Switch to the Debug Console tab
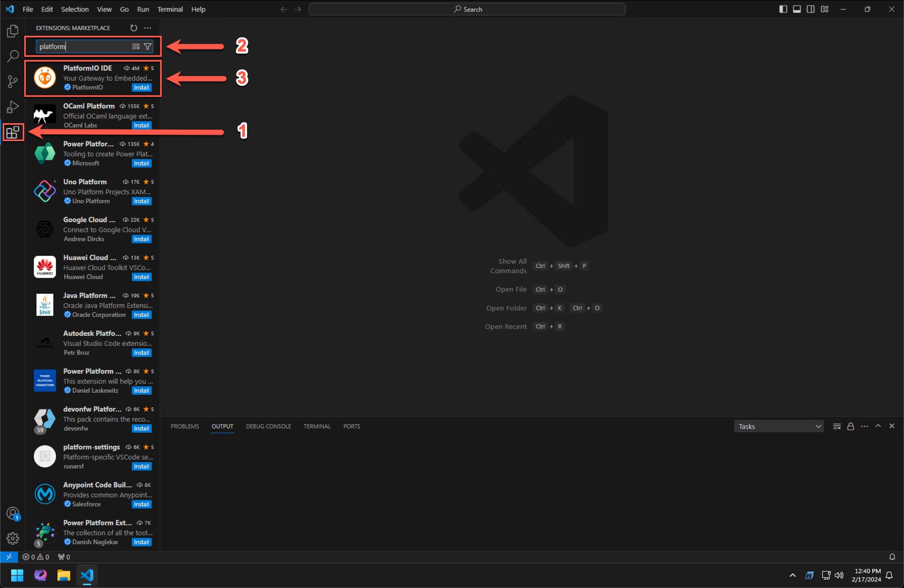The image size is (904, 588). tap(268, 426)
